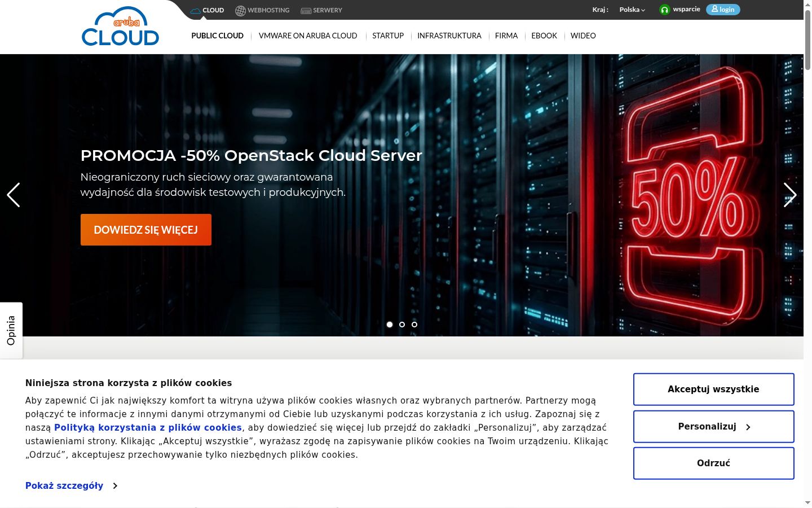Screen dimensions: 812x508
Task: Click the user icon in login button
Action: [x=714, y=9]
